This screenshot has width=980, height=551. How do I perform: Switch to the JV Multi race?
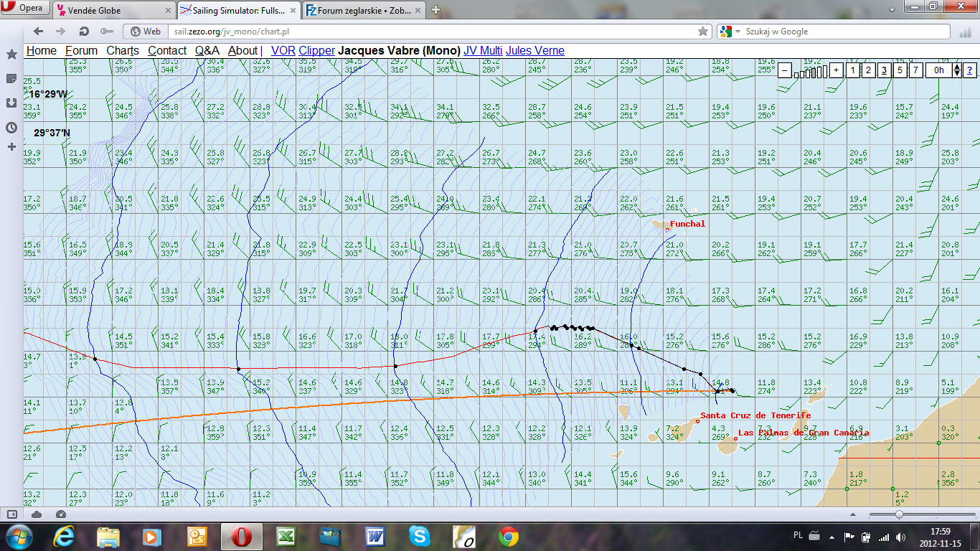point(483,51)
